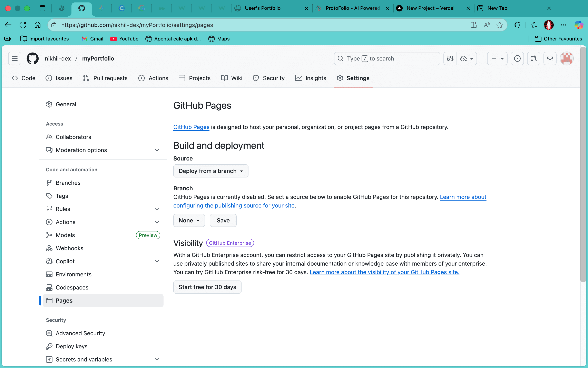Click Start free for 30 days button
The width and height of the screenshot is (588, 368).
tap(207, 287)
